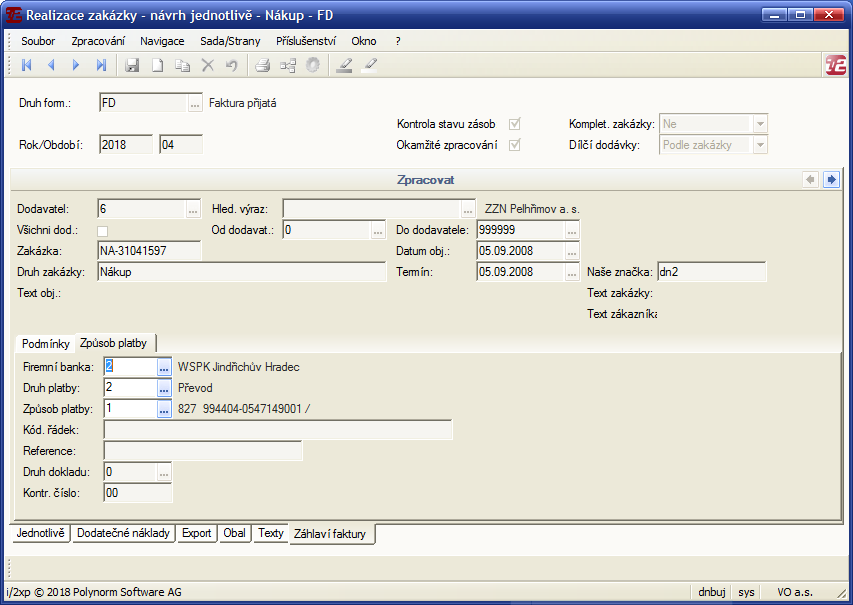Image resolution: width=853 pixels, height=605 pixels.
Task: Jump to last record in toolbar
Action: [101, 65]
